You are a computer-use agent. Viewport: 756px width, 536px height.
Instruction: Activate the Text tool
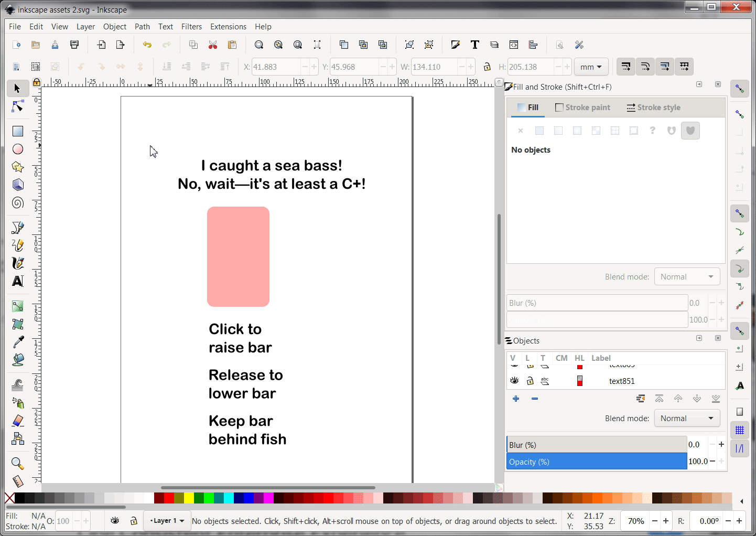coord(17,281)
